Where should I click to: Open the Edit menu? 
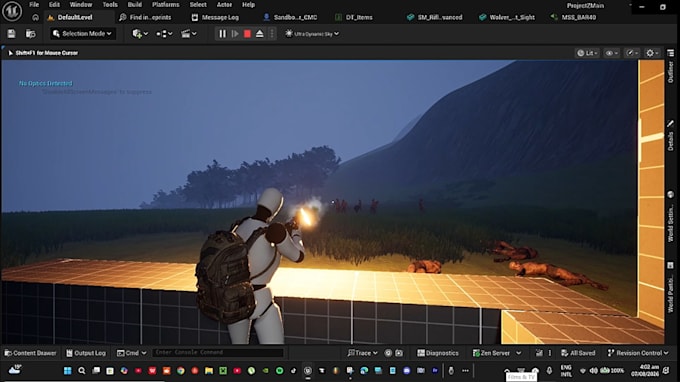pos(54,5)
